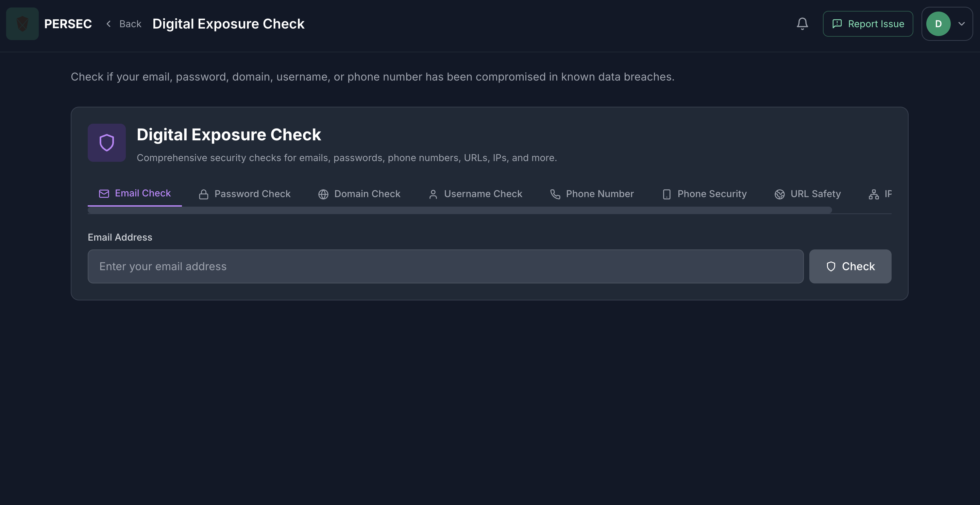Viewport: 980px width, 505px height.
Task: Click the PERSEC brand name
Action: pos(68,24)
